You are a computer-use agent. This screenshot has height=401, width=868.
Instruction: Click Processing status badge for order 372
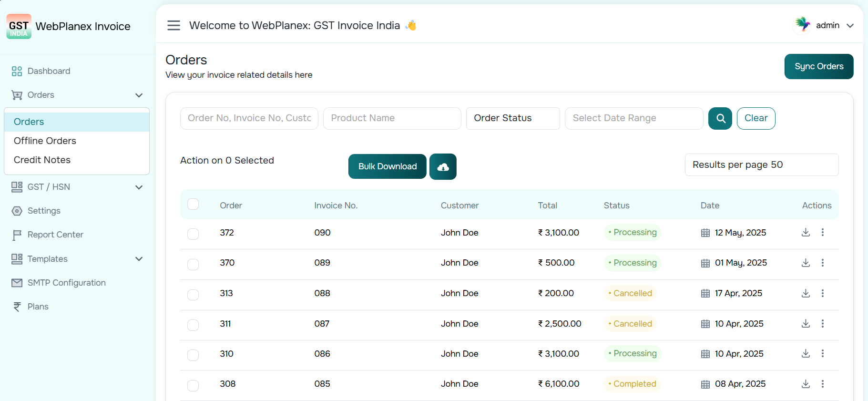pos(633,232)
